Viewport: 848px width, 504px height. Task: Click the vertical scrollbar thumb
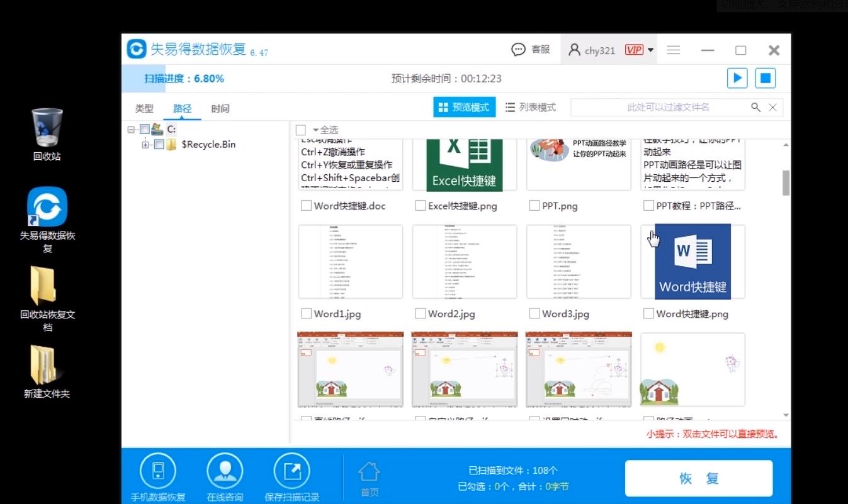click(786, 182)
